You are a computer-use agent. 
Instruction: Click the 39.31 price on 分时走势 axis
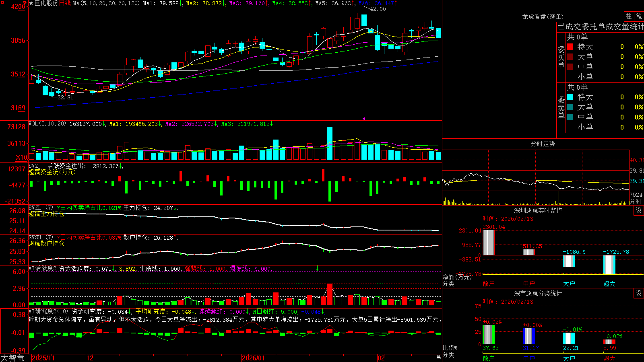[637, 181]
